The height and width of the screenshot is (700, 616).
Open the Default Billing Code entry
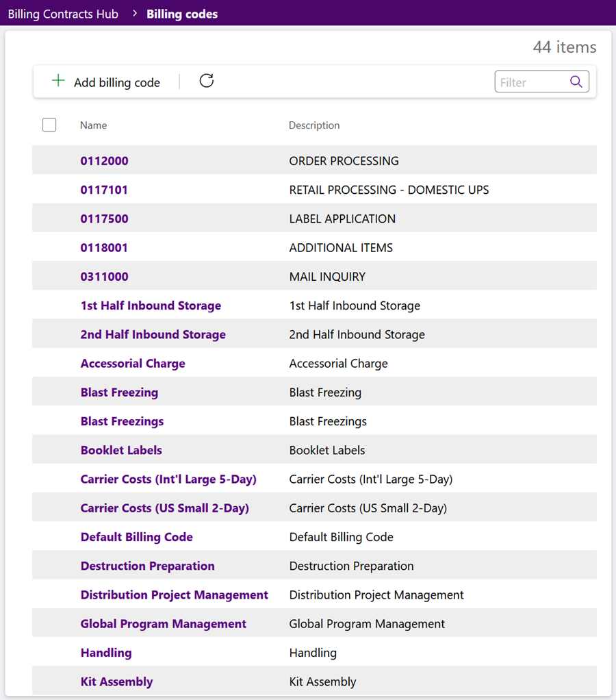[136, 536]
